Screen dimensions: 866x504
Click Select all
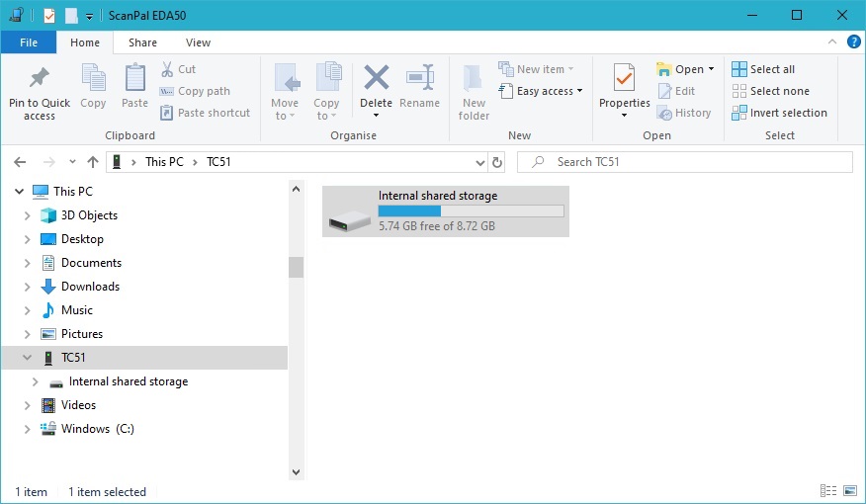763,69
